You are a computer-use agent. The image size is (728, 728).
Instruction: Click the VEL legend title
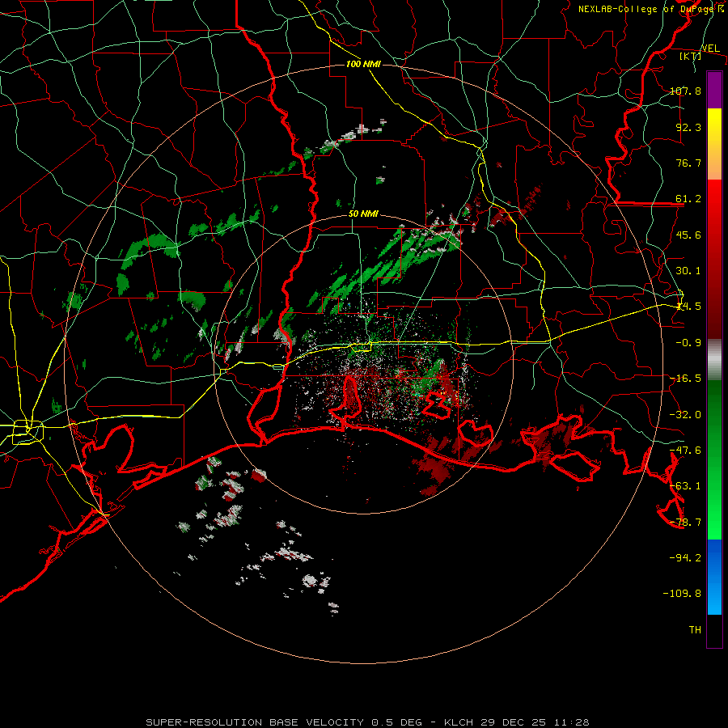710,49
